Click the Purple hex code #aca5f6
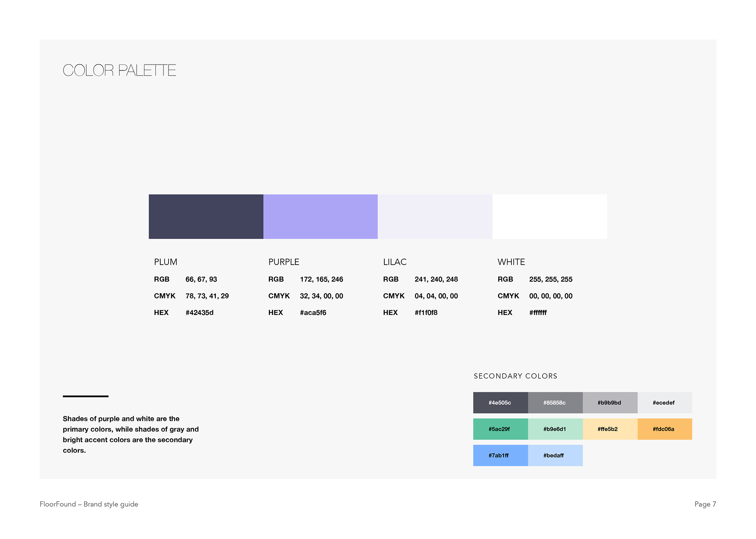The width and height of the screenshot is (756, 539). 313,312
